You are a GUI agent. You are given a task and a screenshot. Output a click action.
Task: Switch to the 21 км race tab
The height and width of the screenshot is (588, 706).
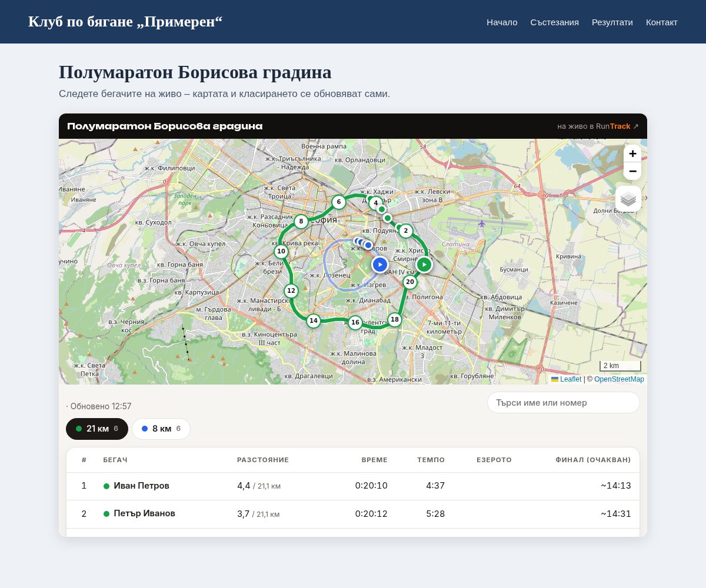(97, 429)
